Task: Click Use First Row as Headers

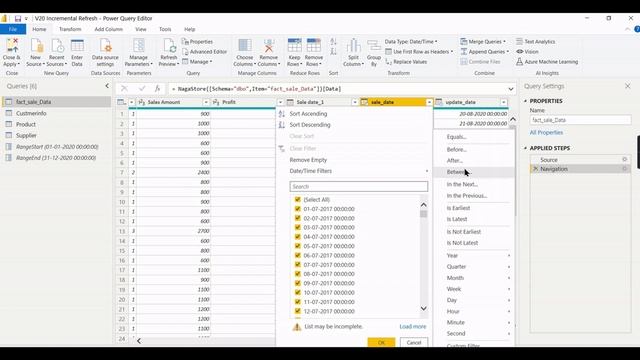Action: click(419, 52)
